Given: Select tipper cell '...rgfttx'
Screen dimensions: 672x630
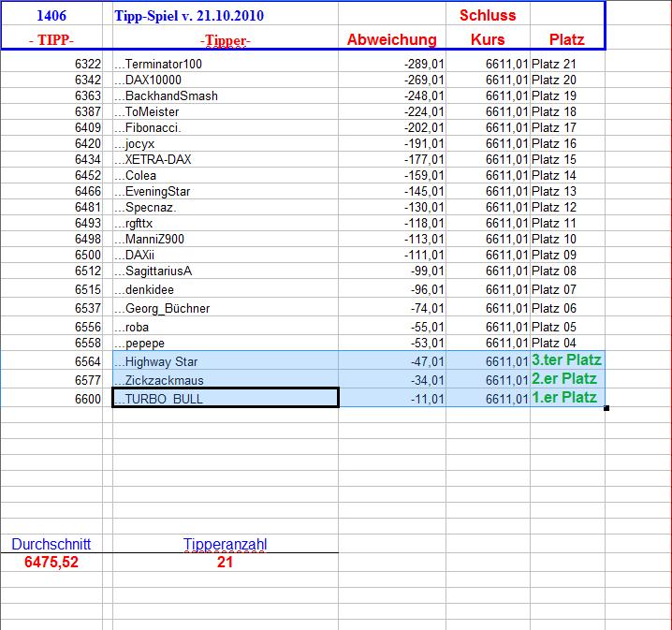Looking at the screenshot, I should [226, 223].
